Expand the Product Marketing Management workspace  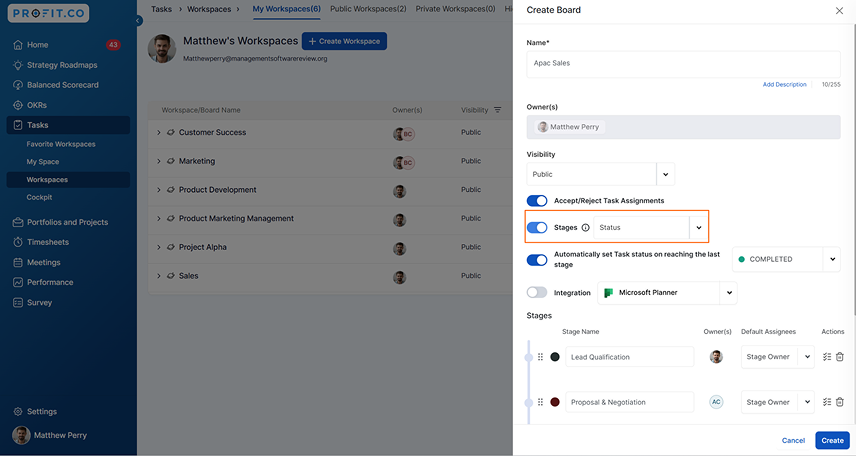159,218
